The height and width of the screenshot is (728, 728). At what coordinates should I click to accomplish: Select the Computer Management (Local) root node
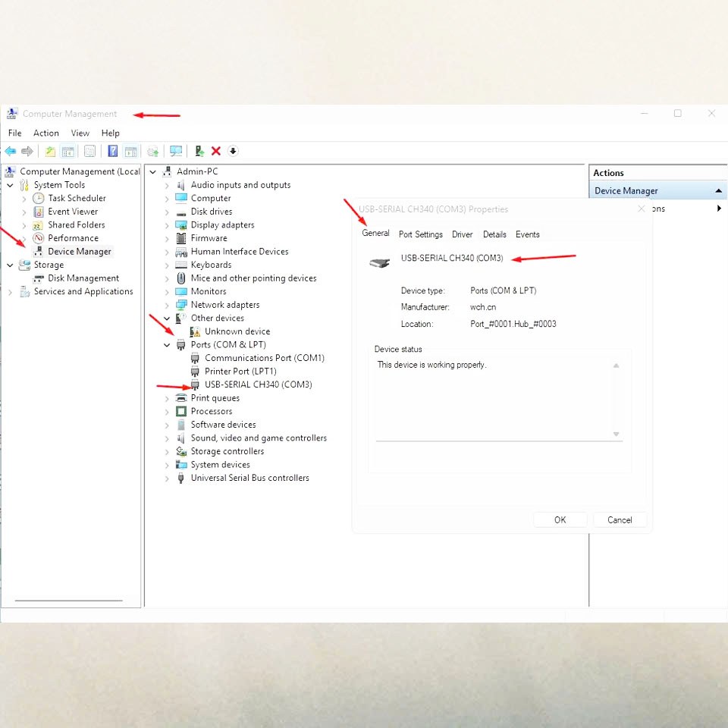[80, 172]
